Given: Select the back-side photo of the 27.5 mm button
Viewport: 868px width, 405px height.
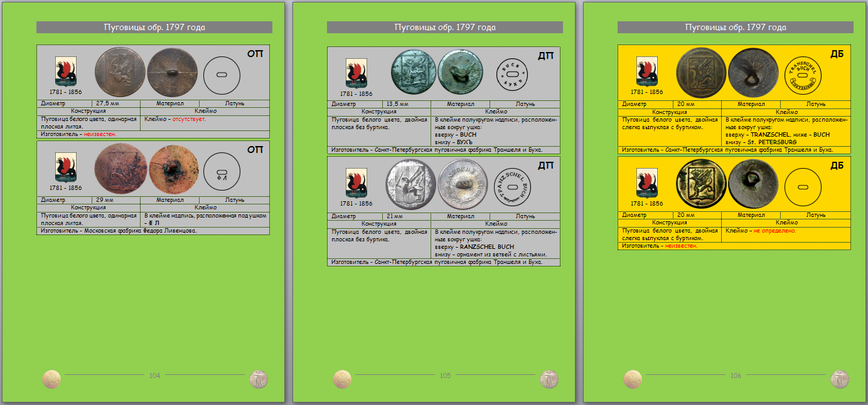Looking at the screenshot, I should pos(173,72).
